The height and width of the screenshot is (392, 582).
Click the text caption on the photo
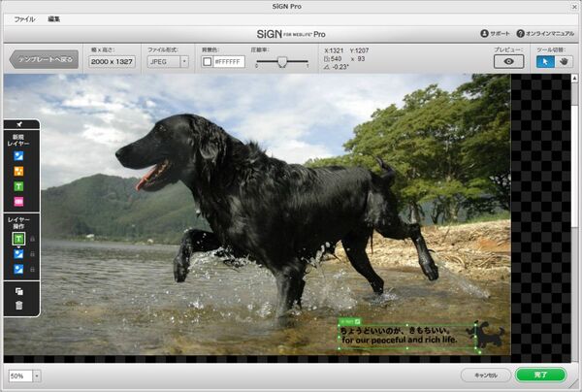[x=399, y=335]
